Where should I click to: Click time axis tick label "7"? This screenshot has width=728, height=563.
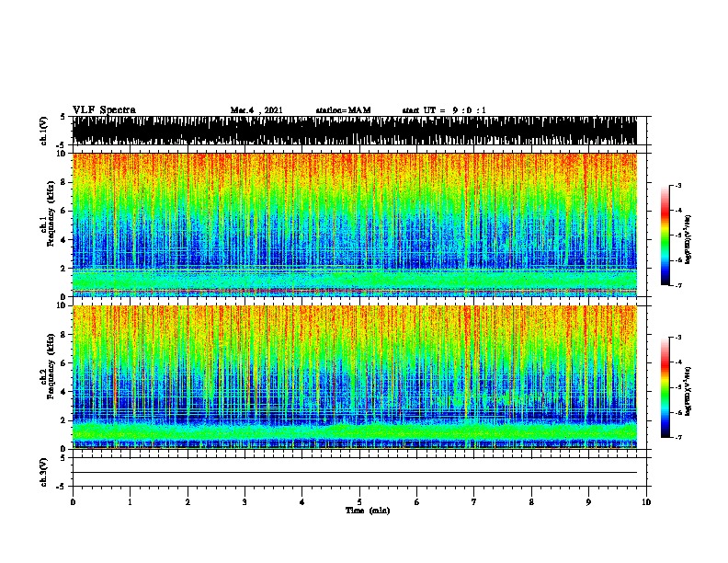(474, 502)
